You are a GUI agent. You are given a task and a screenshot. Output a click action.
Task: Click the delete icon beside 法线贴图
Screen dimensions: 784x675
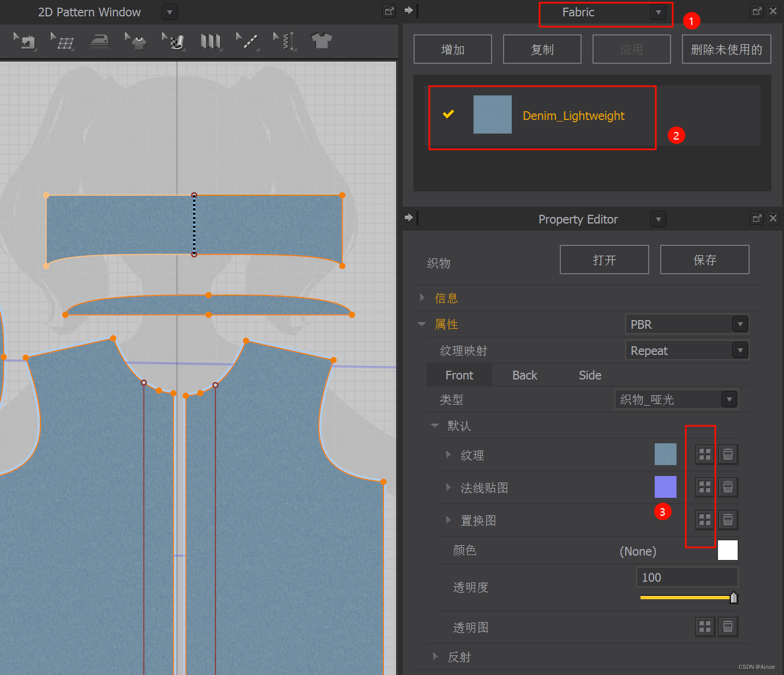click(728, 487)
